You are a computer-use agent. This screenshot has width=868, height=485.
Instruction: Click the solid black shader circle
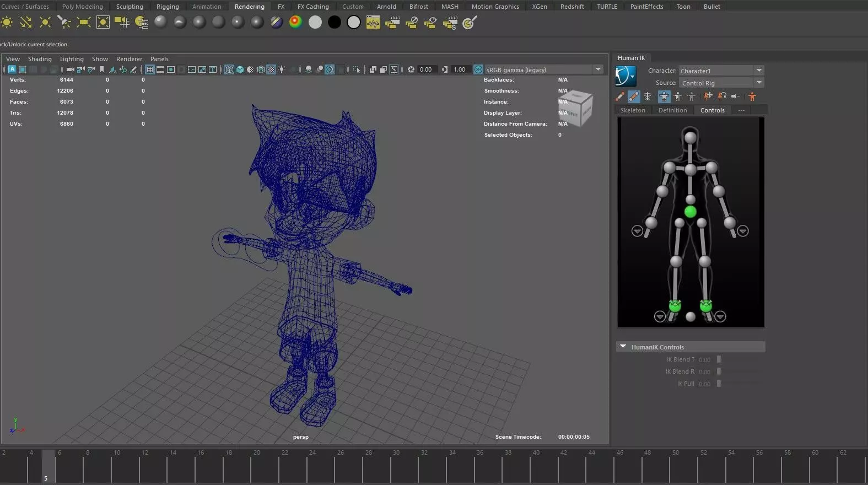tap(335, 23)
